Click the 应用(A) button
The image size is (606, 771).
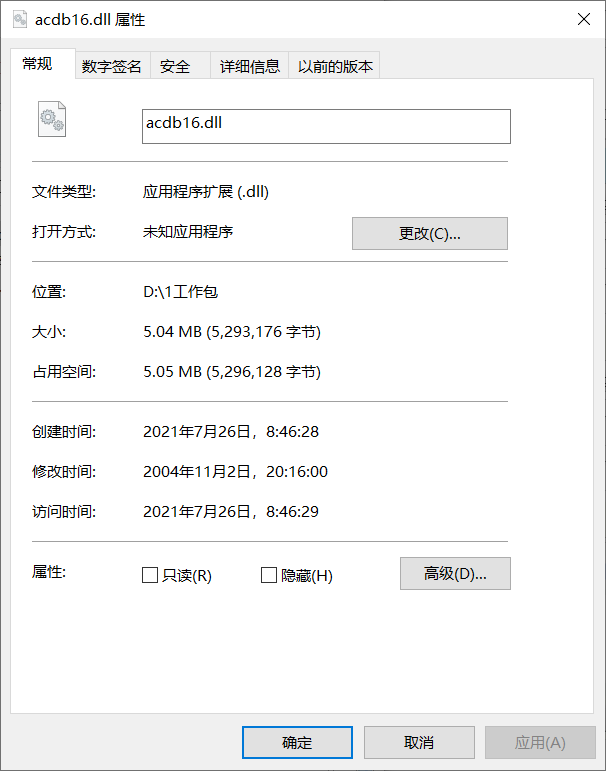click(x=540, y=742)
